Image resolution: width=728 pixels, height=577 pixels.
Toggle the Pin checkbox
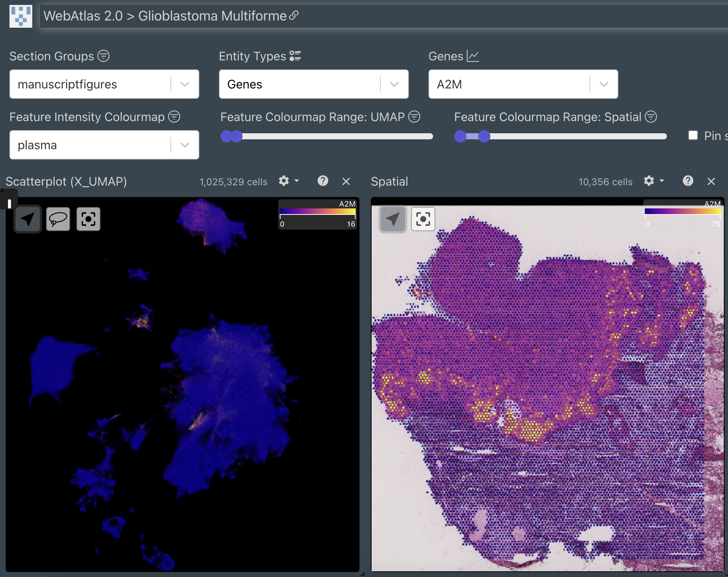pos(693,135)
